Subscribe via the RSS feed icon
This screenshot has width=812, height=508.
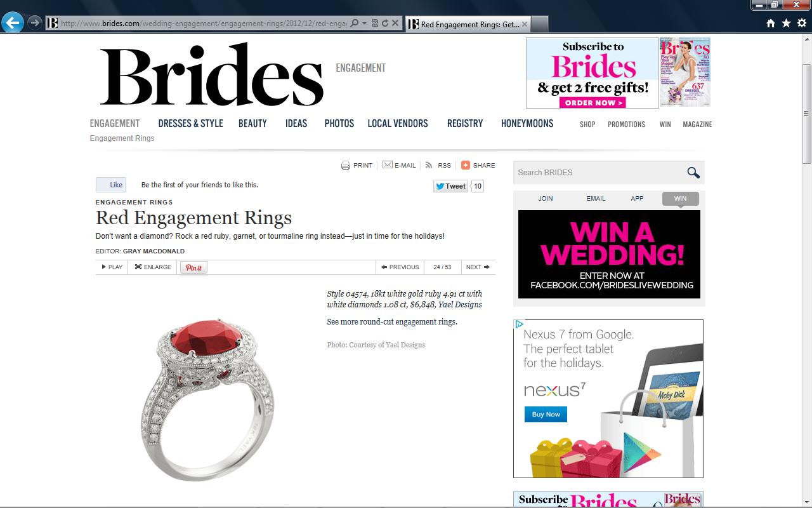pos(429,165)
